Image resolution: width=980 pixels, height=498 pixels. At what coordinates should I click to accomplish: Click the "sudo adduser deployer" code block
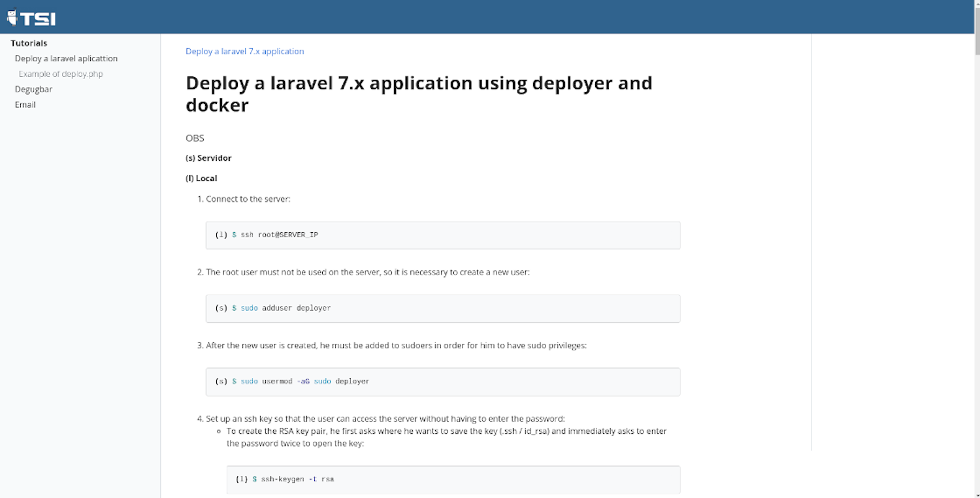[442, 308]
